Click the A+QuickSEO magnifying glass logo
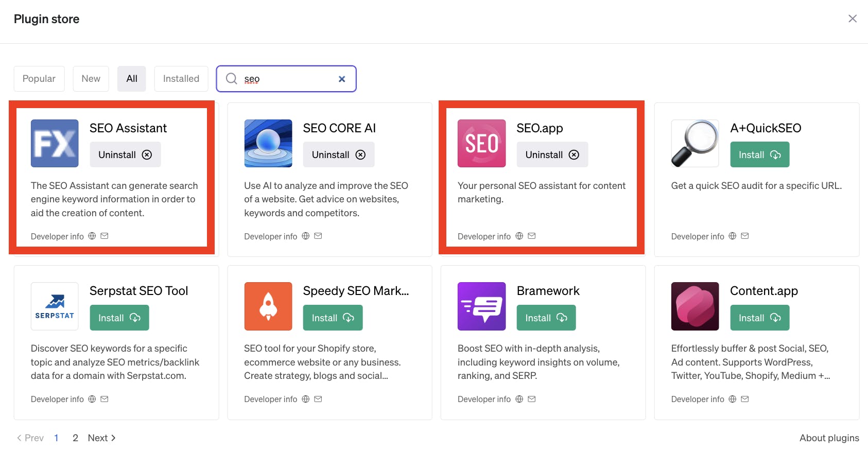868x451 pixels. [x=695, y=143]
